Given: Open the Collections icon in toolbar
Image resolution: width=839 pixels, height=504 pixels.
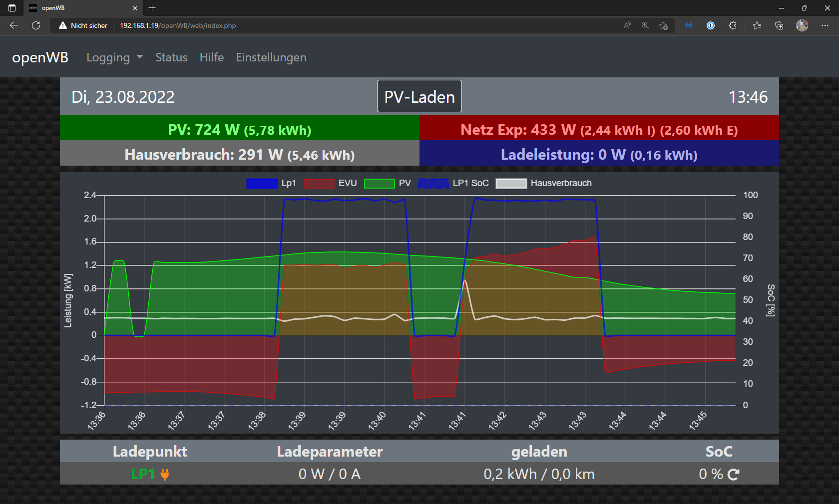Looking at the screenshot, I should (779, 25).
